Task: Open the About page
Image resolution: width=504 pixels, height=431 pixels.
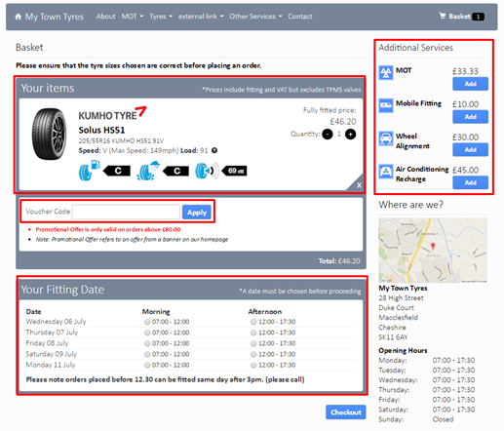Action: tap(105, 17)
